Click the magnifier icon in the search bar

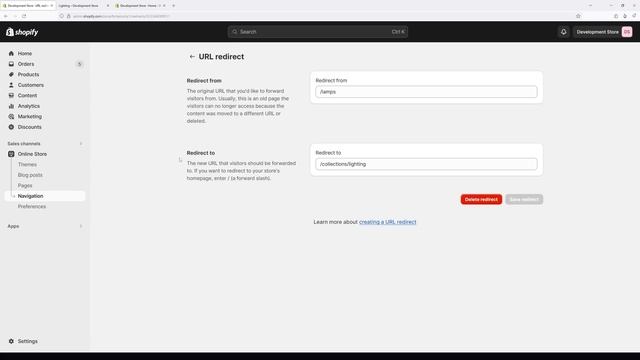click(234, 32)
